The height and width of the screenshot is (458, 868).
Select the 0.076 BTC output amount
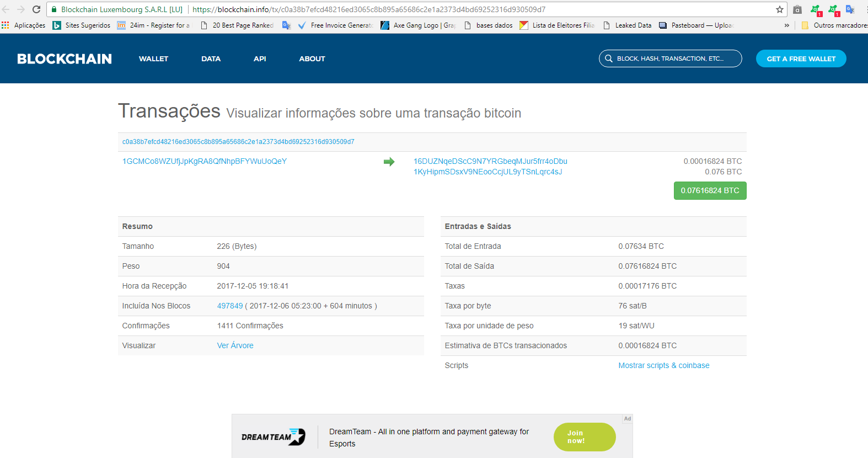(724, 172)
